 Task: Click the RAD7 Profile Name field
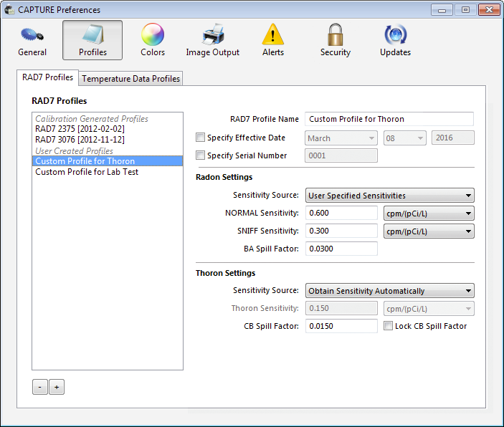tap(389, 119)
